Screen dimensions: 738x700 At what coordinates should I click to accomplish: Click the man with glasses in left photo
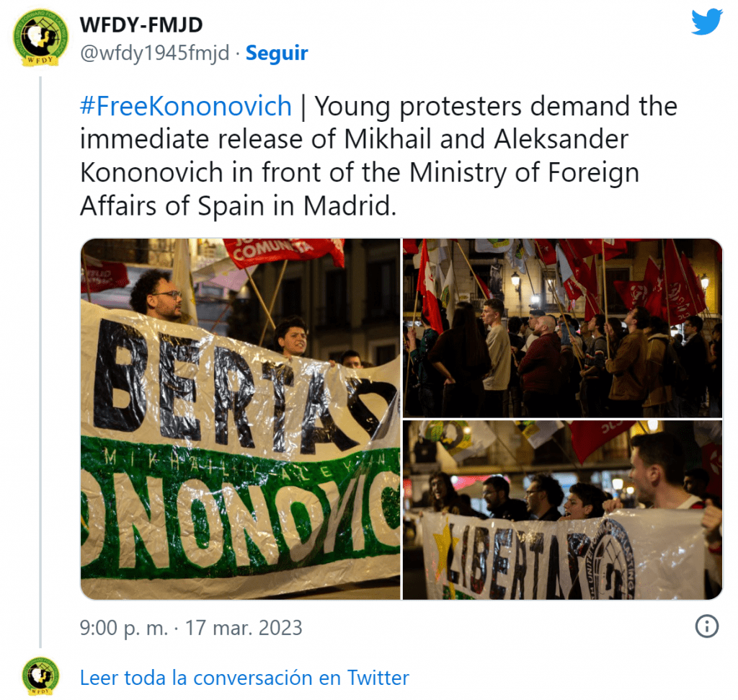156,296
